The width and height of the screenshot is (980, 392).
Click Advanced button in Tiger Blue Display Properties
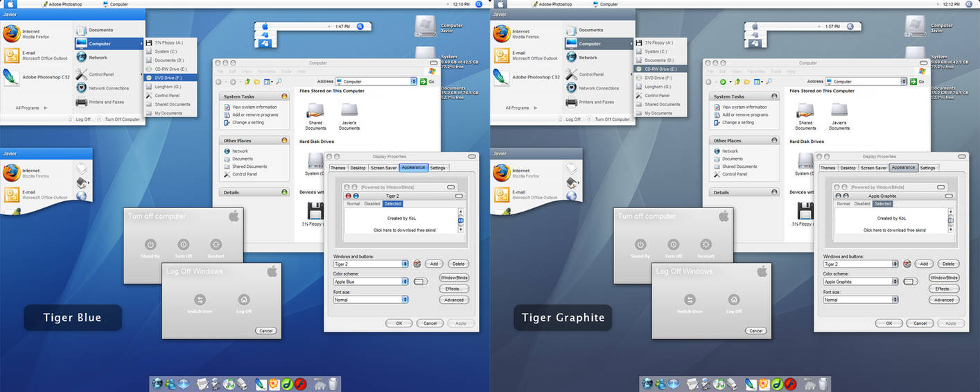click(x=454, y=300)
